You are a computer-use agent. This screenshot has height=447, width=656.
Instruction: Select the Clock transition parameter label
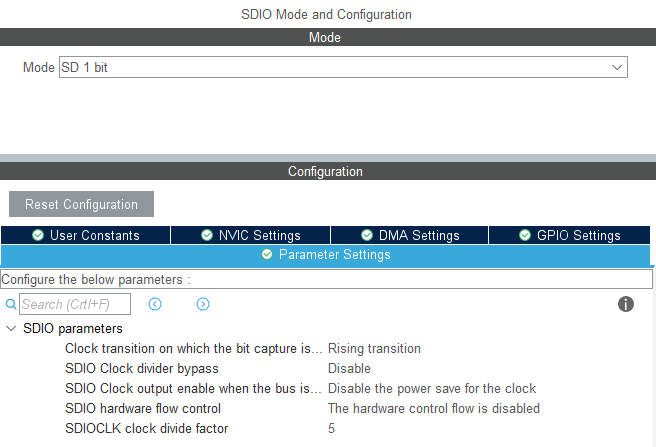(x=193, y=348)
